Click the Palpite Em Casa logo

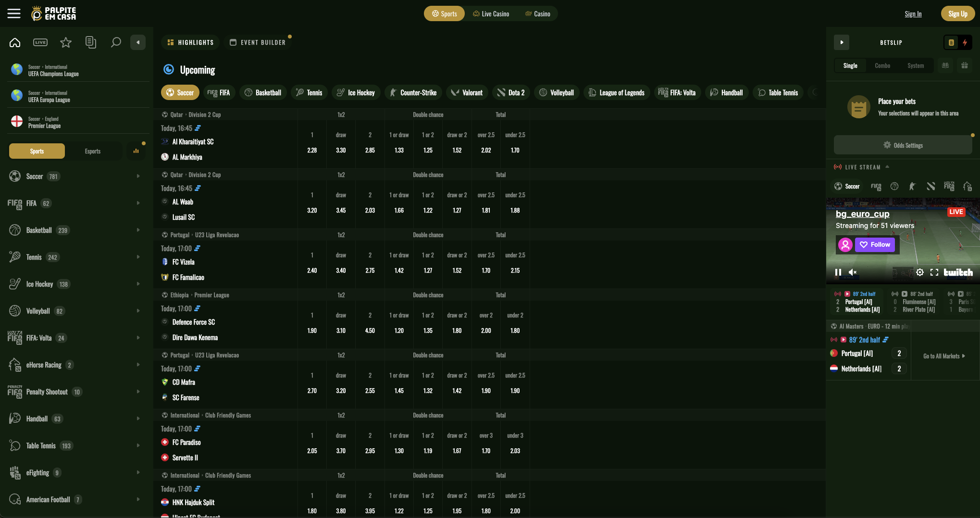click(54, 13)
